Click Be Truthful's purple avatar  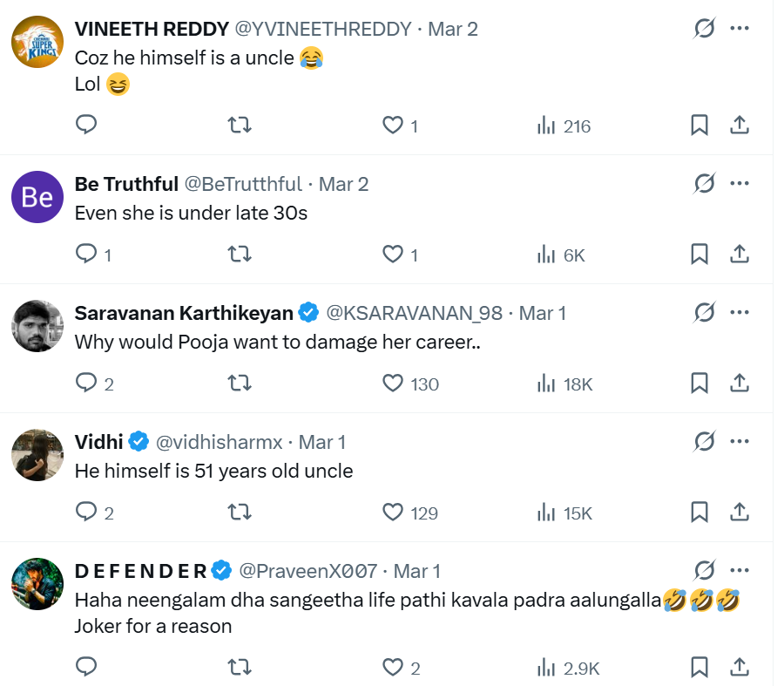coord(37,197)
